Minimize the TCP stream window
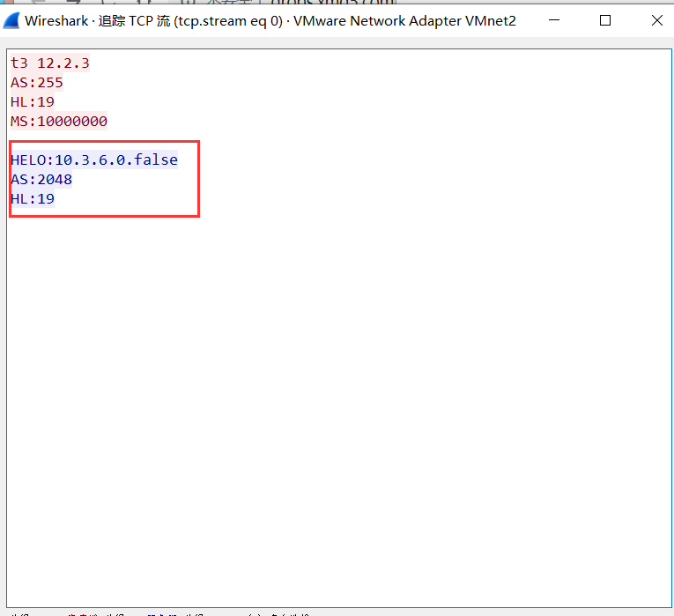This screenshot has width=674, height=616. (553, 20)
